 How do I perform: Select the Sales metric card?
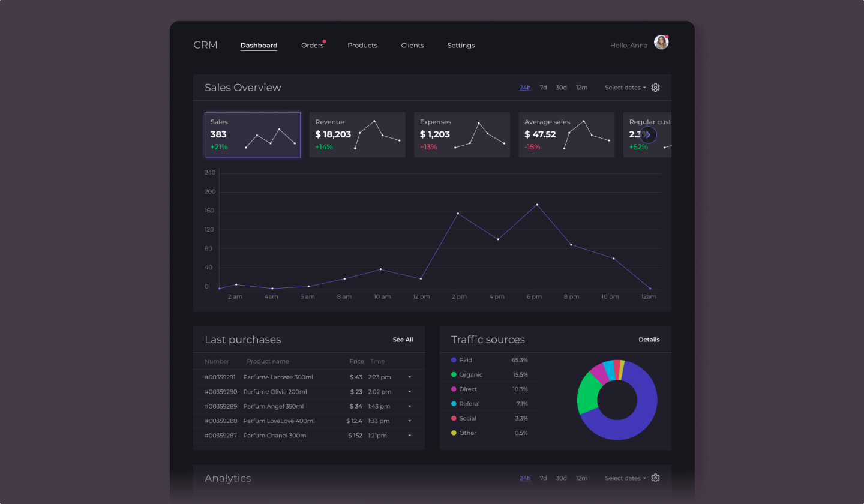point(253,135)
